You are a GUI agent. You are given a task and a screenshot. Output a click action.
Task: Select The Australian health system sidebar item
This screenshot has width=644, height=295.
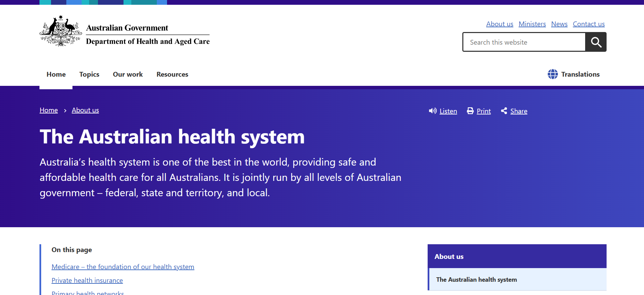(476, 280)
